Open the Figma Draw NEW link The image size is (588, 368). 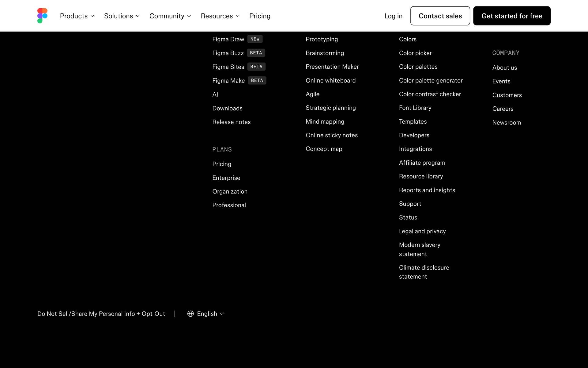(228, 39)
